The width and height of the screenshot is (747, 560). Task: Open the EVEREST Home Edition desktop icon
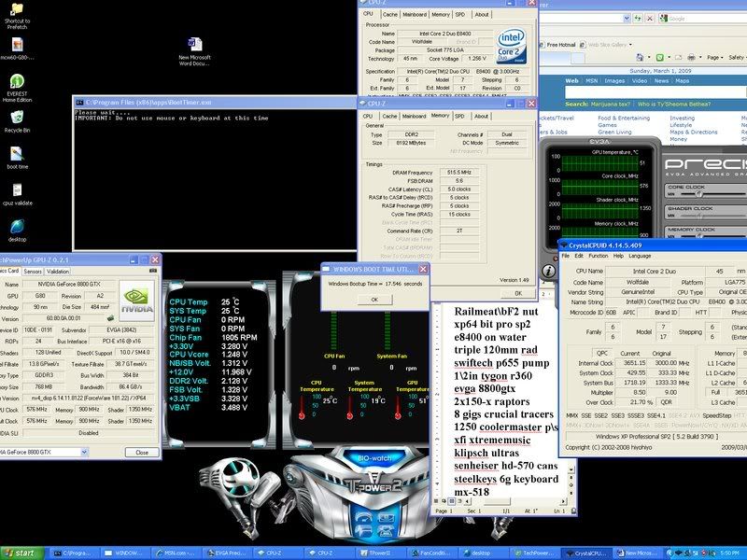click(17, 88)
